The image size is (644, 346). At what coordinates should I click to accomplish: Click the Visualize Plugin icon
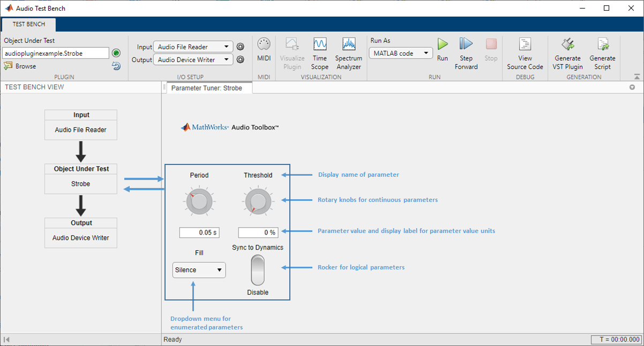point(292,53)
